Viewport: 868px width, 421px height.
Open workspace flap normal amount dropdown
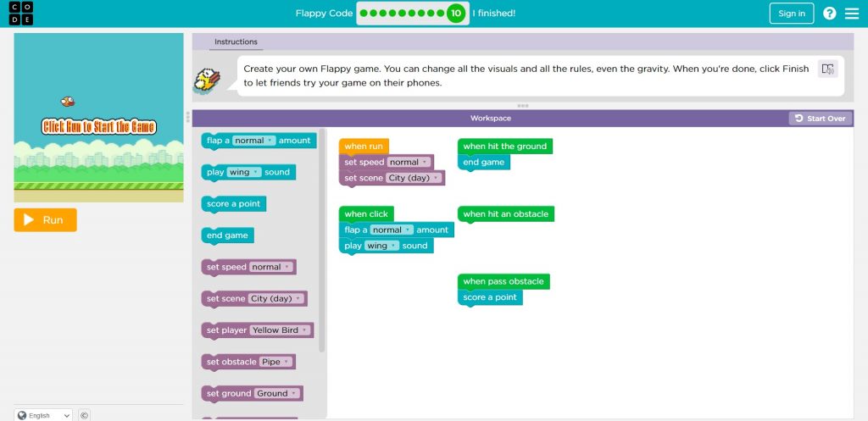(x=392, y=230)
